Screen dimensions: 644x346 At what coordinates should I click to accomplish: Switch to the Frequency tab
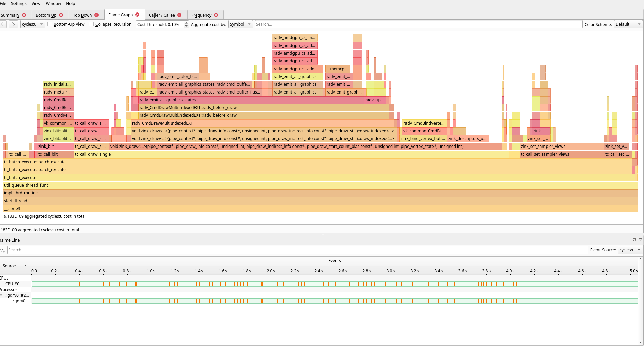coord(201,15)
